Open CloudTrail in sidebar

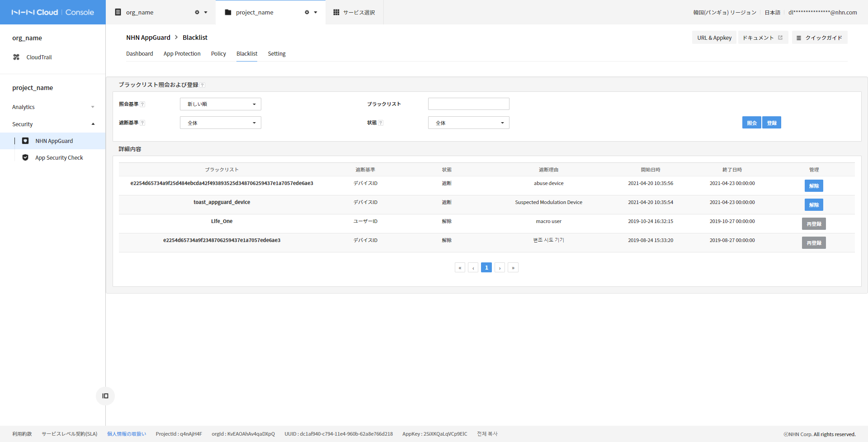(39, 57)
